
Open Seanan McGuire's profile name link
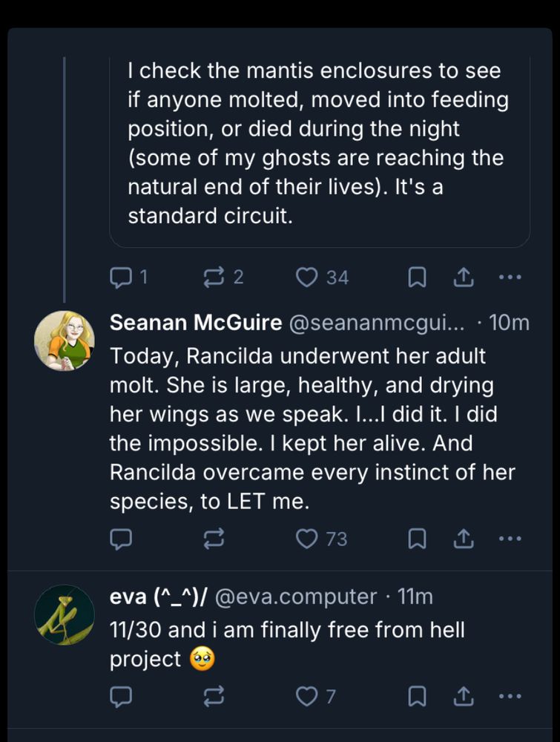click(x=196, y=323)
